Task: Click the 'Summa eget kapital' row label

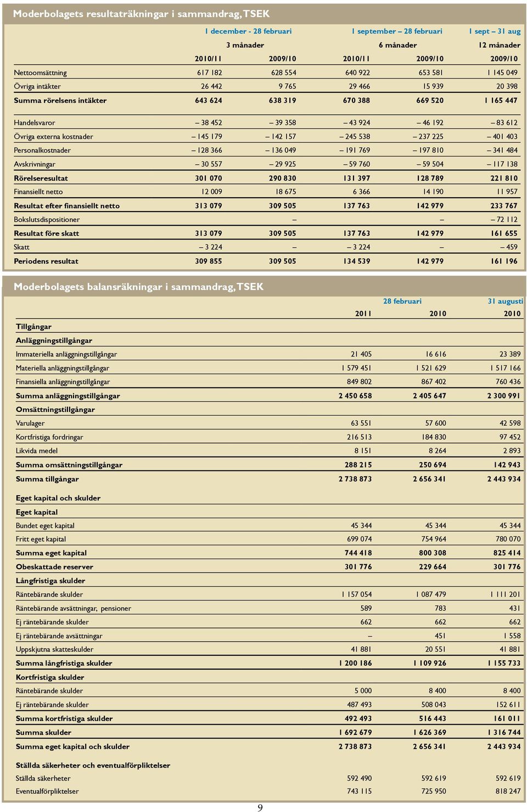Action: [51, 553]
